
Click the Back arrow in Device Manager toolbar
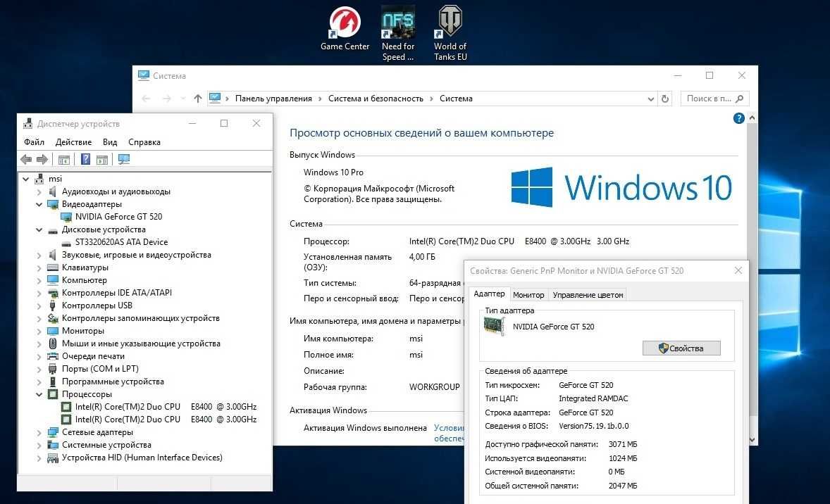pos(26,160)
